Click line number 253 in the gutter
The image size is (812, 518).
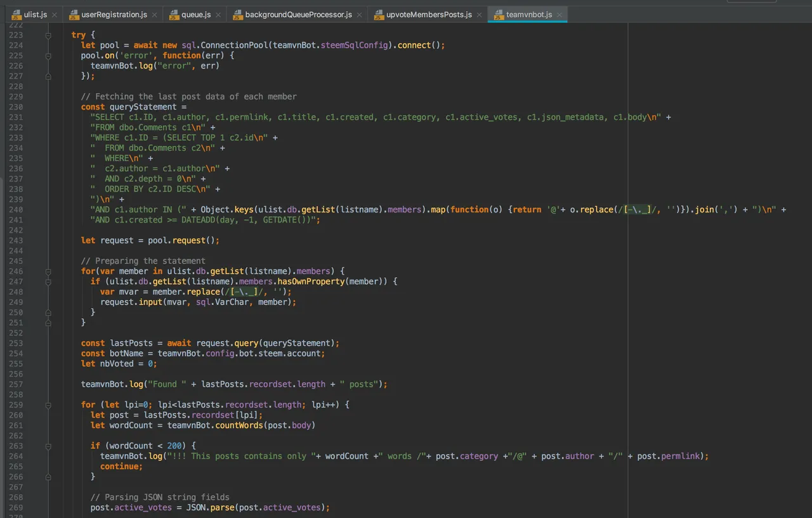(x=16, y=343)
